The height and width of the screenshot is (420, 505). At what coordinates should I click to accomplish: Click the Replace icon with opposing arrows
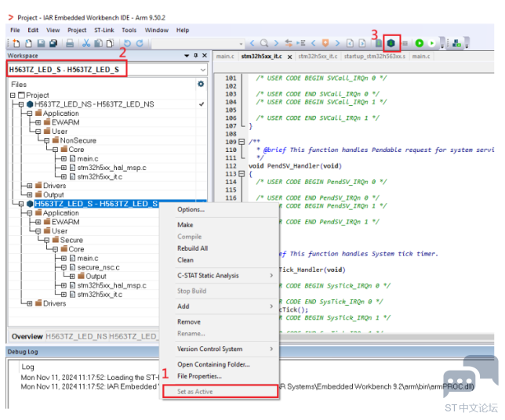coord(289,43)
